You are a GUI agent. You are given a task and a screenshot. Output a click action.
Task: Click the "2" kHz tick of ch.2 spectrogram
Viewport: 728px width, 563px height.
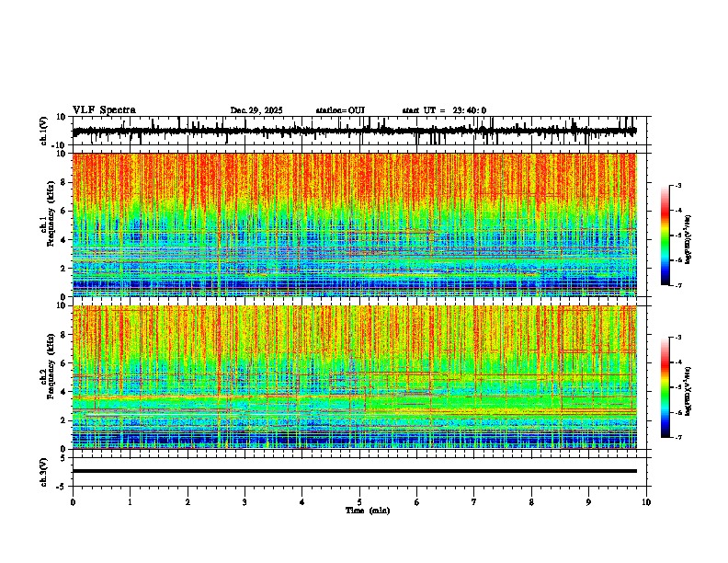coord(64,420)
